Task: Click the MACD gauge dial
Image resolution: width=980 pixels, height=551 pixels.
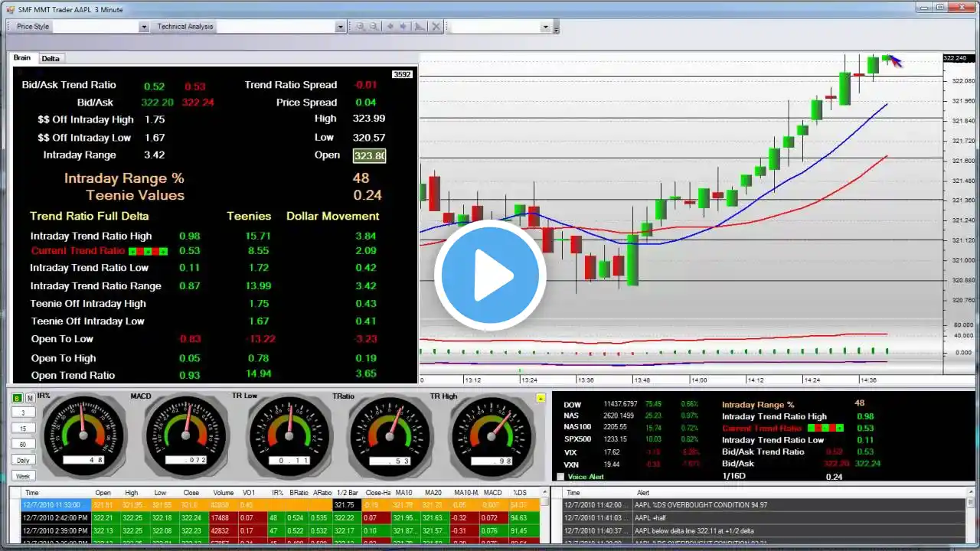Action: pos(185,434)
